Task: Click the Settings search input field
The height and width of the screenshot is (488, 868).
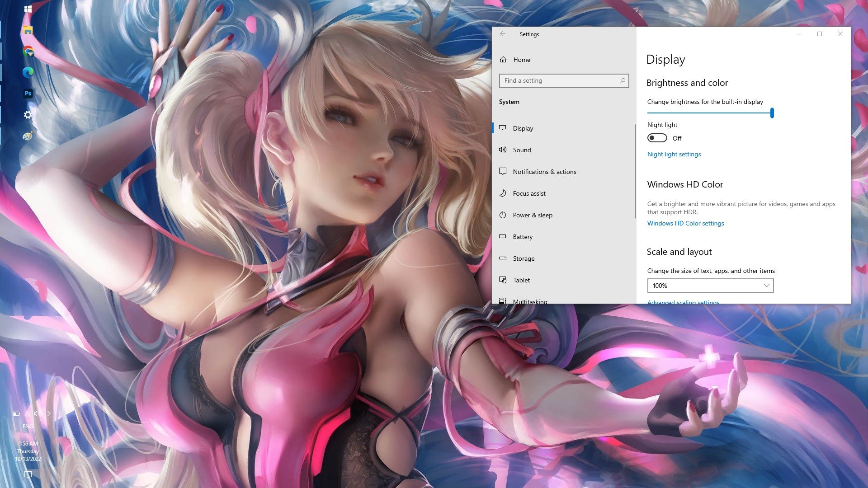Action: pos(564,80)
